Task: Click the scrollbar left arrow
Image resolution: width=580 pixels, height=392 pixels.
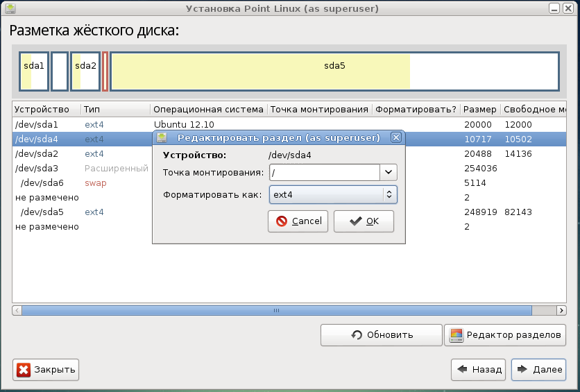Action: (x=17, y=311)
